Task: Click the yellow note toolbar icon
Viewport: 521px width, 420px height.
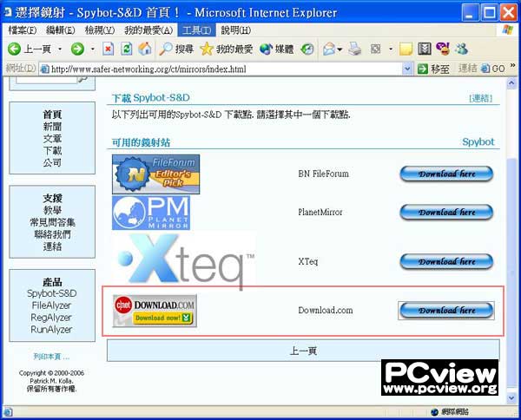Action: [406, 49]
